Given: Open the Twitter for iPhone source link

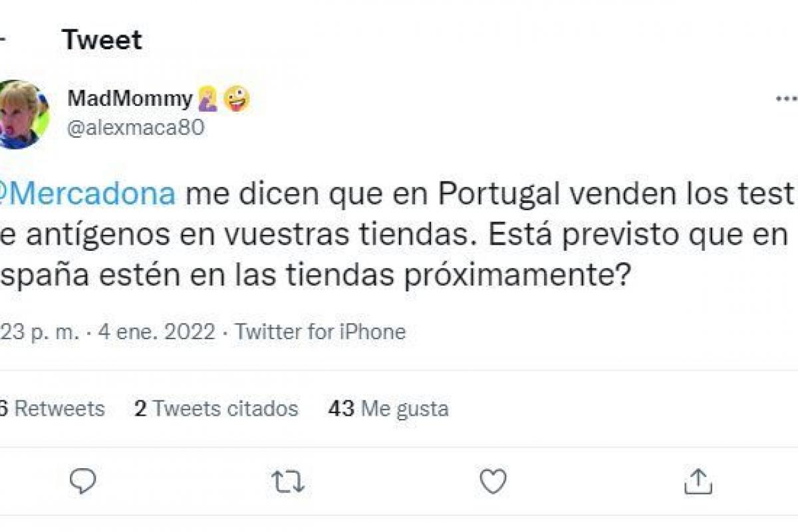Looking at the screenshot, I should click(320, 331).
